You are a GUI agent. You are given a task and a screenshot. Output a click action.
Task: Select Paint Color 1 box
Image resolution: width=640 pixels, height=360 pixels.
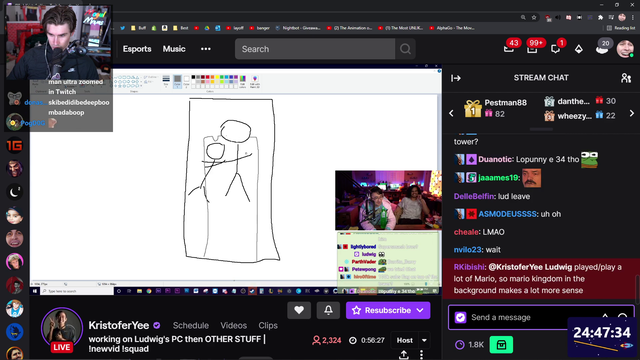177,82
